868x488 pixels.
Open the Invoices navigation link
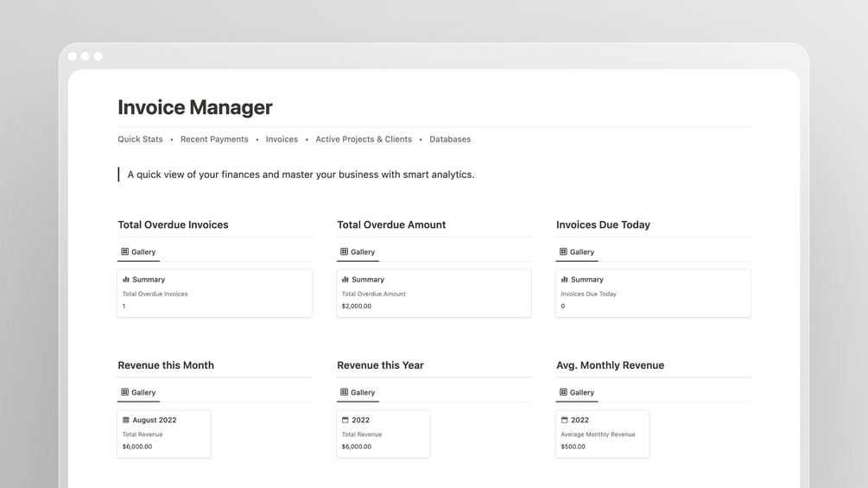tap(282, 139)
